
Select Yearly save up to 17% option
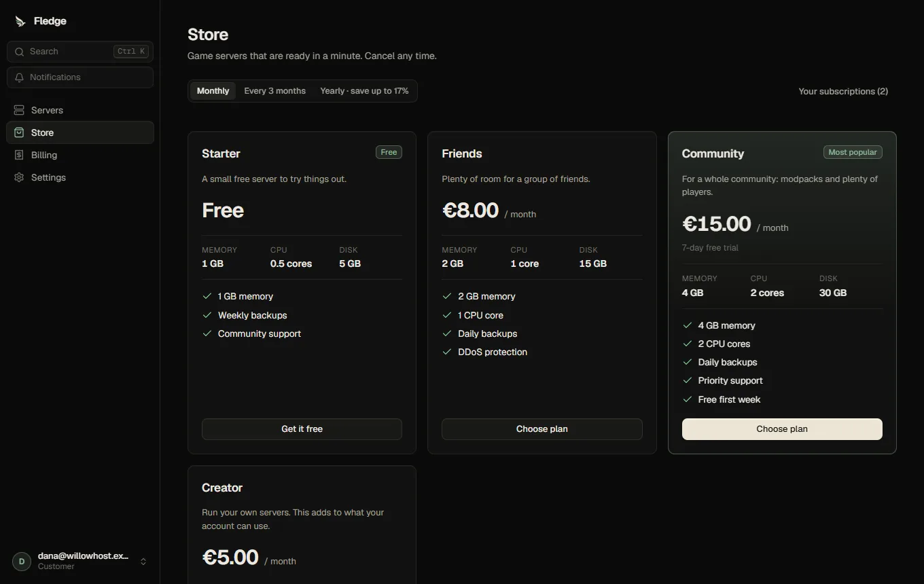click(364, 91)
